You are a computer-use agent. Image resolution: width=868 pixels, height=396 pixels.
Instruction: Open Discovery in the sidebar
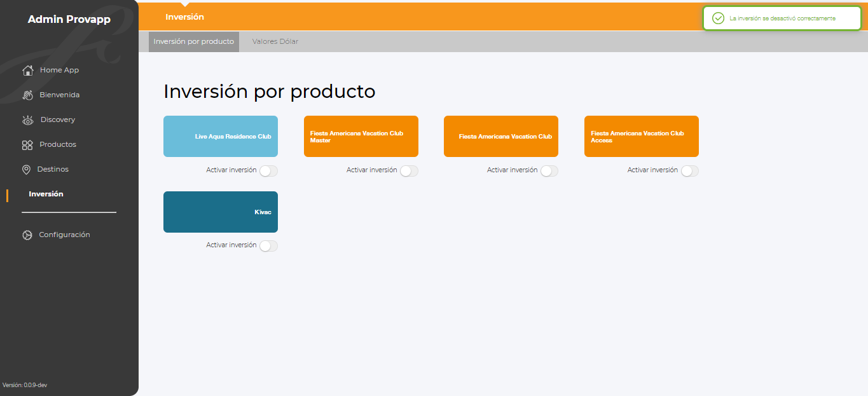click(x=58, y=119)
